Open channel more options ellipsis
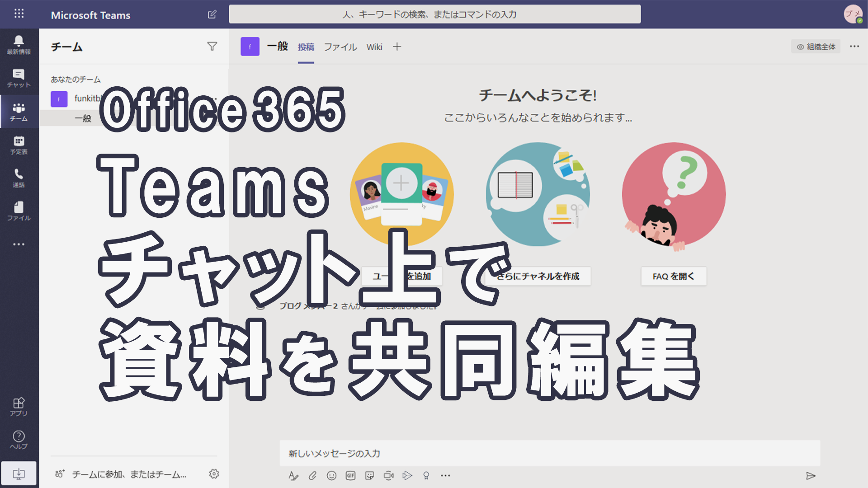Image resolution: width=868 pixels, height=488 pixels. click(854, 46)
